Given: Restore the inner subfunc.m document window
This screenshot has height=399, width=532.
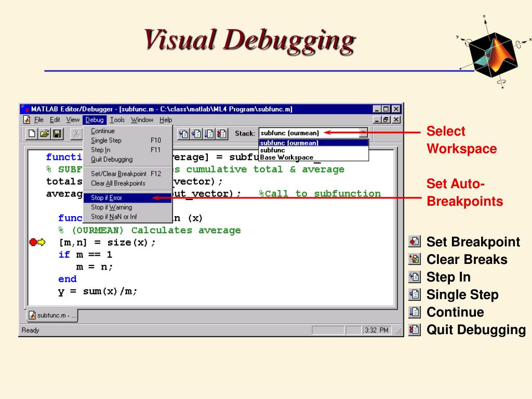Looking at the screenshot, I should [x=386, y=119].
